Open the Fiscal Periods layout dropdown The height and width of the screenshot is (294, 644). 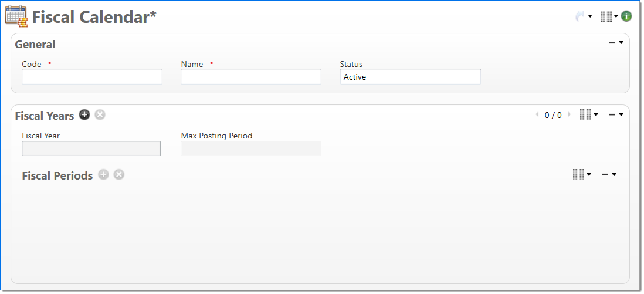tap(581, 175)
